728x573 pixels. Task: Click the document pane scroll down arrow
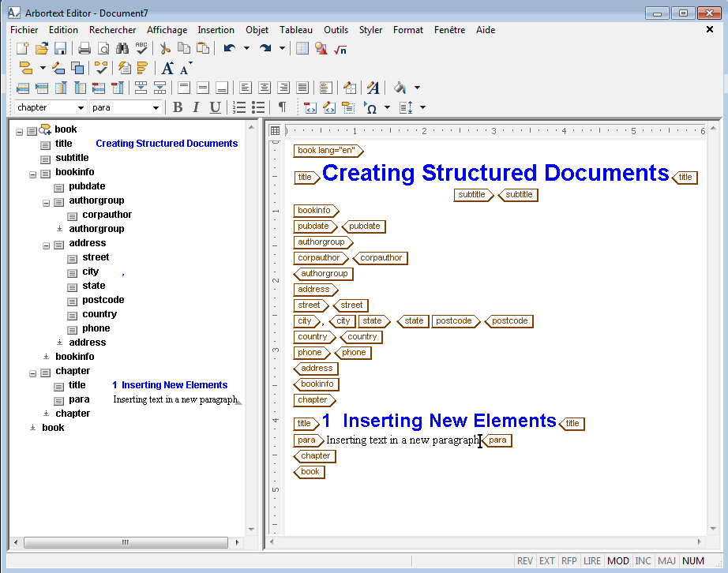coord(714,529)
